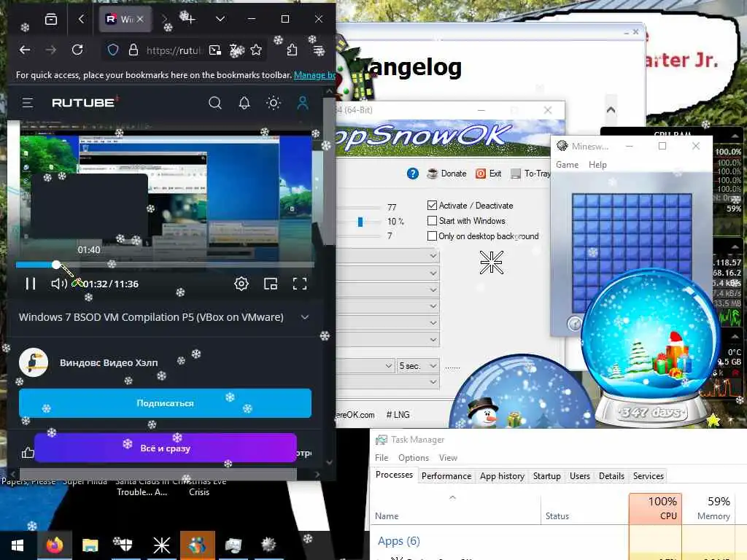Image resolution: width=747 pixels, height=560 pixels.
Task: Click the RuTube browser tab
Action: coord(125,19)
